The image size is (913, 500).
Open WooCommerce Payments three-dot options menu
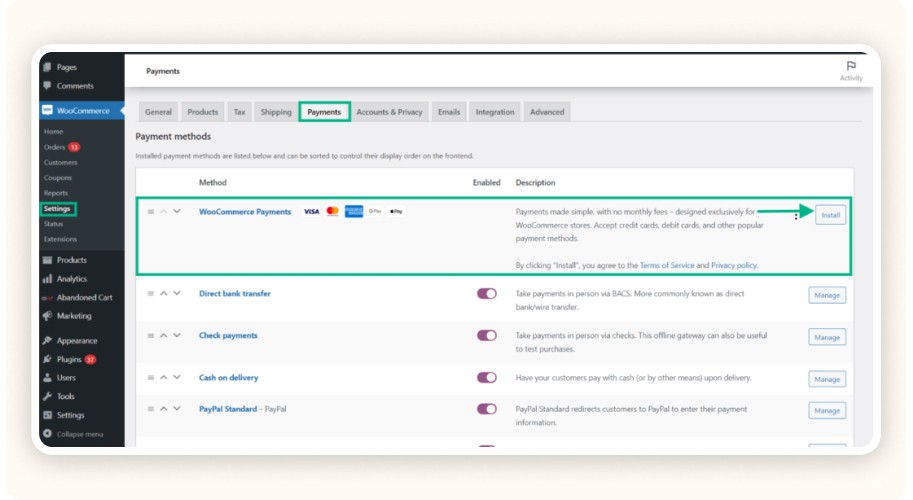[x=796, y=217]
